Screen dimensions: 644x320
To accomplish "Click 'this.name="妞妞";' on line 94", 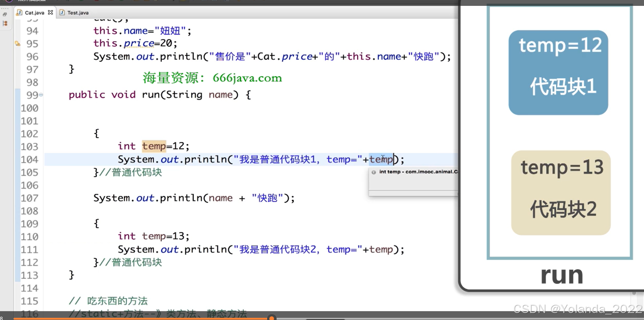I will [x=142, y=31].
